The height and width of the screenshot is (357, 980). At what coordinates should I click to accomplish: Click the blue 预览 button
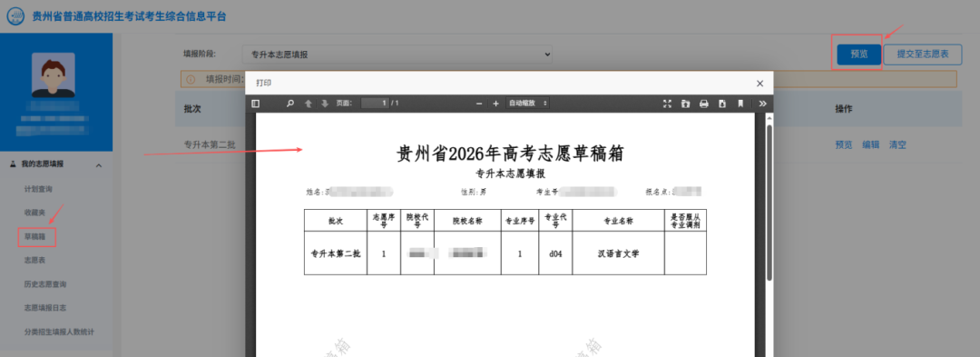coord(858,55)
